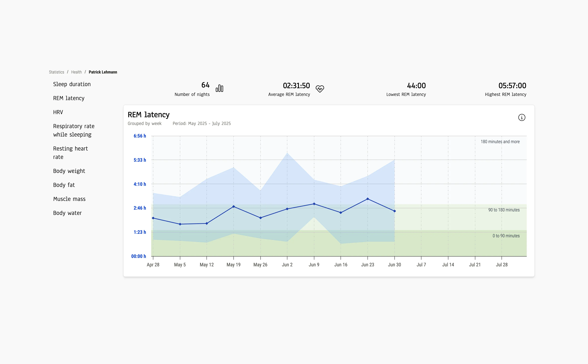Click the Jun 30 data point
Image resolution: width=588 pixels, height=364 pixels.
click(394, 211)
